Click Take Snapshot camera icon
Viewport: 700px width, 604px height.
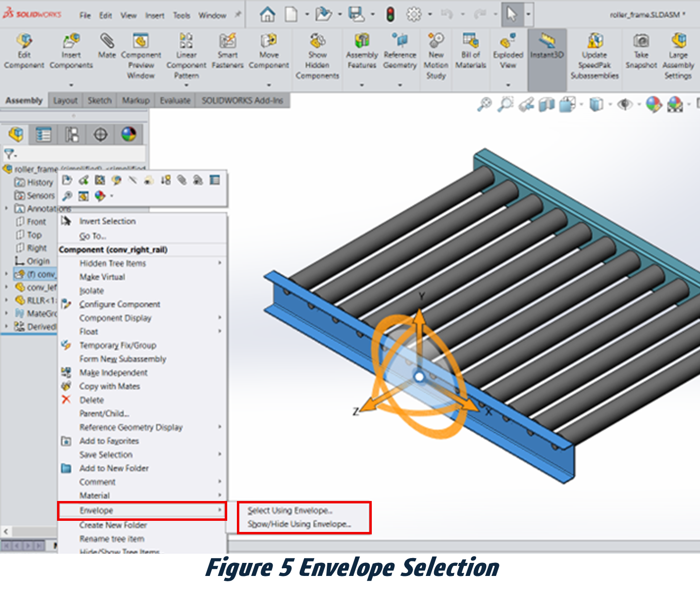(641, 41)
